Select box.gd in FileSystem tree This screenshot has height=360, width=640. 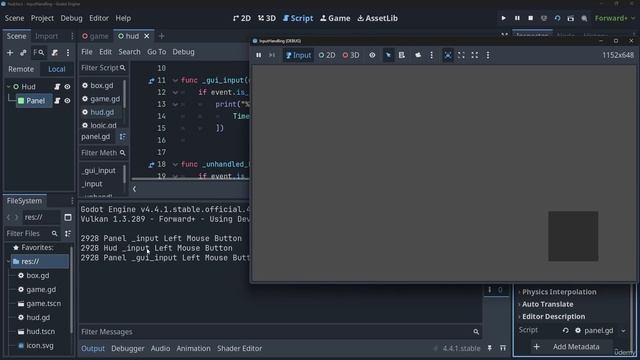pyautogui.click(x=38, y=276)
